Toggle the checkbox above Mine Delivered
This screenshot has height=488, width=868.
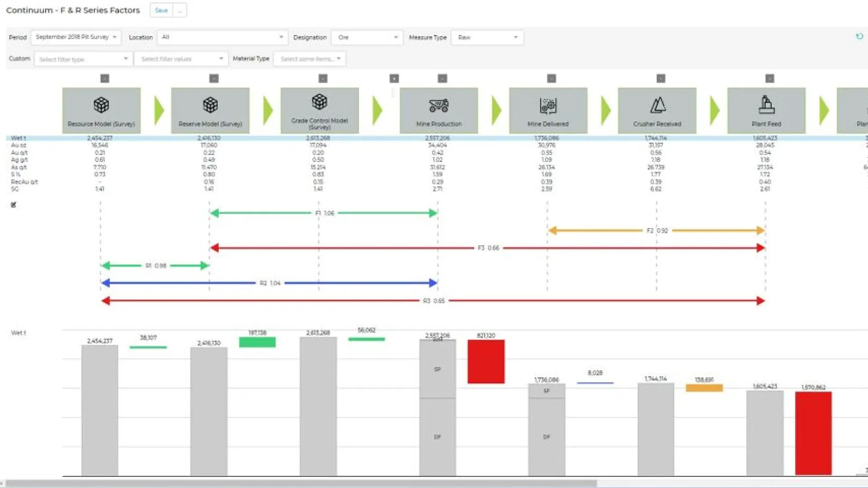[x=552, y=79]
